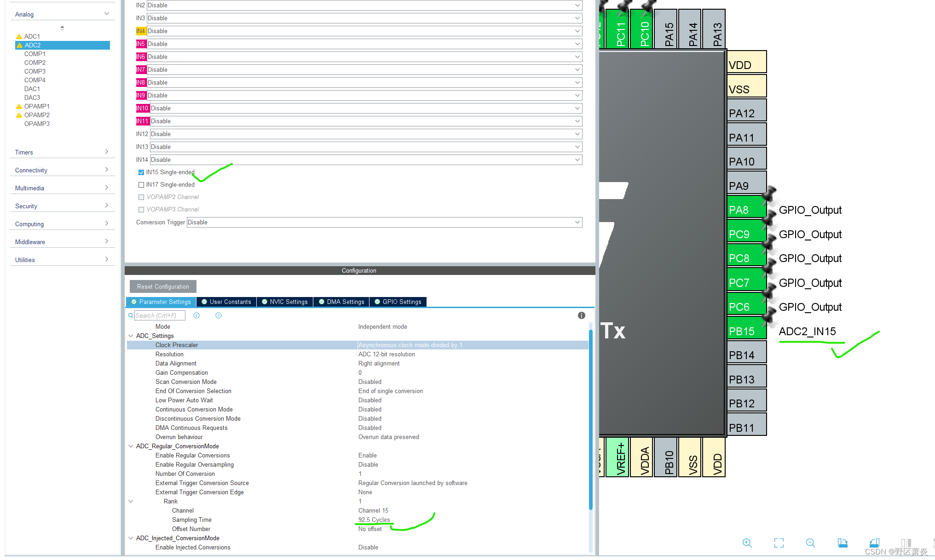Open the IN14 mode dropdown

(x=365, y=160)
